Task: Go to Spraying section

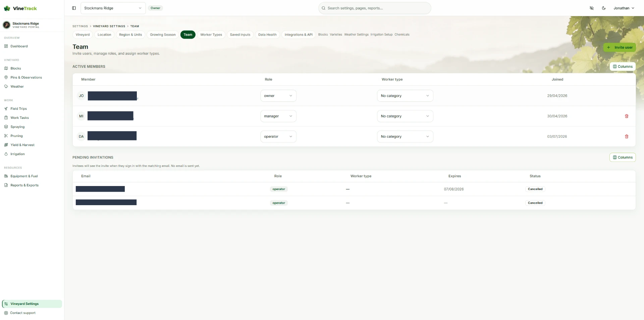Action: [x=32, y=127]
